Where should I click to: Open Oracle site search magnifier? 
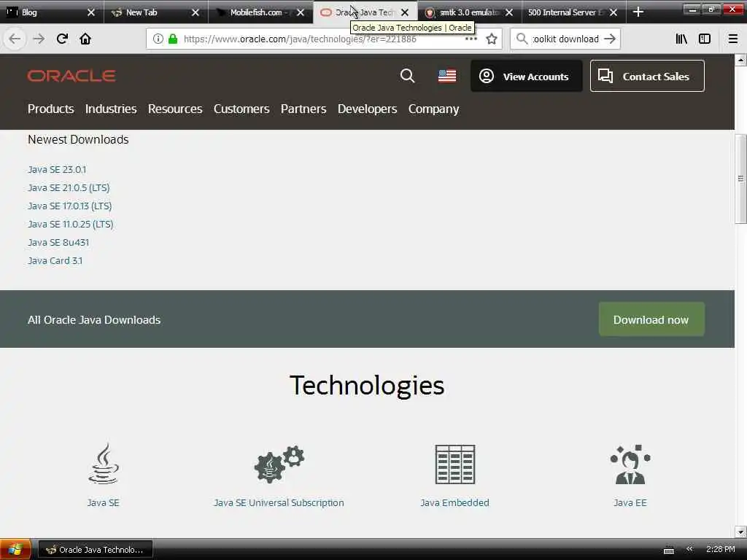tap(407, 76)
